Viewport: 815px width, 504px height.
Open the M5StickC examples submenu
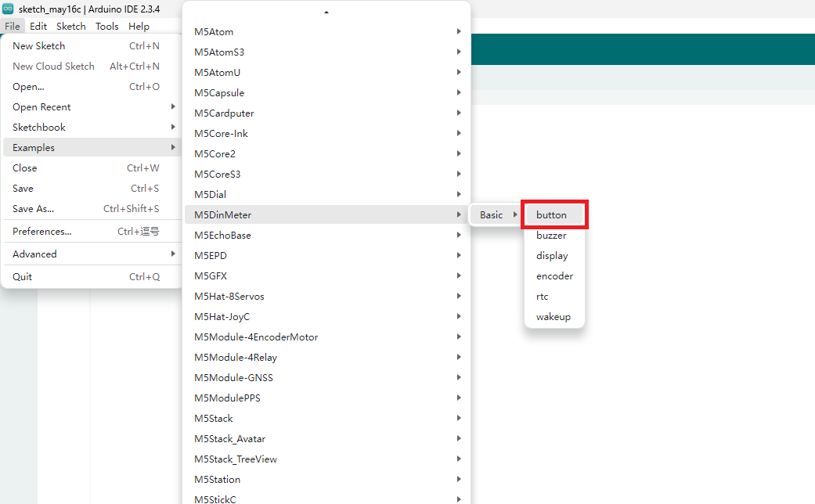click(326, 499)
